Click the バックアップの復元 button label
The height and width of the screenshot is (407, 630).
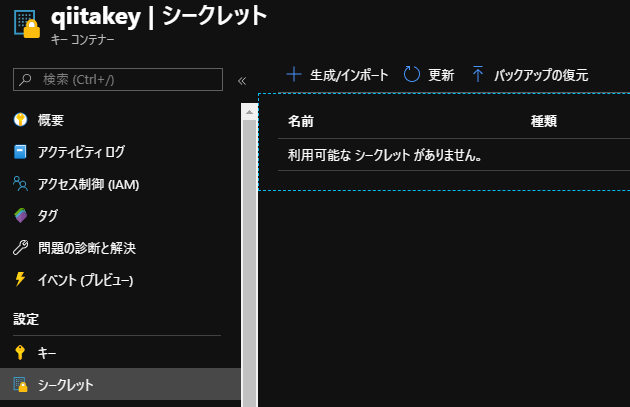(541, 75)
